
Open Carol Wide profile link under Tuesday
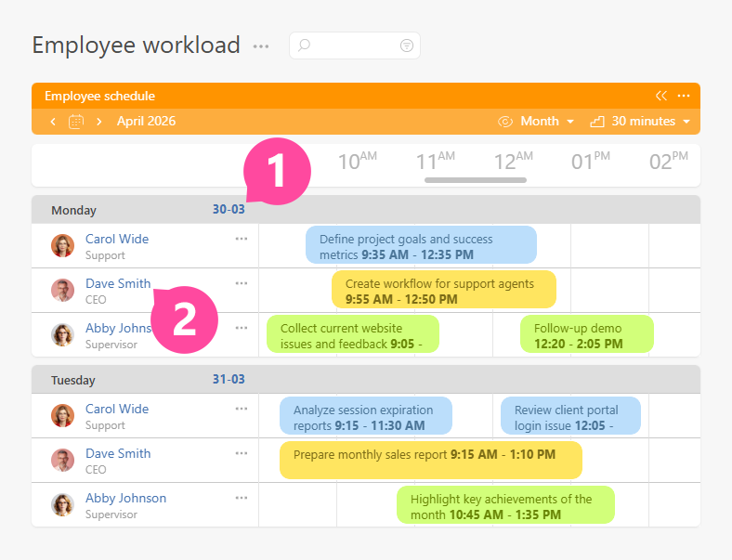point(117,409)
